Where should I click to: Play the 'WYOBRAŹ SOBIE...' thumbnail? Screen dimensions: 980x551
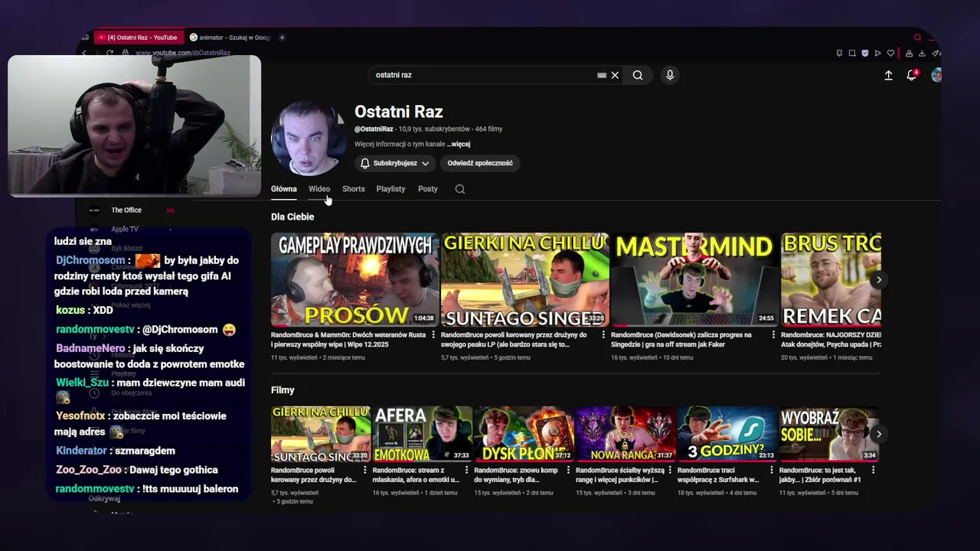(x=829, y=434)
